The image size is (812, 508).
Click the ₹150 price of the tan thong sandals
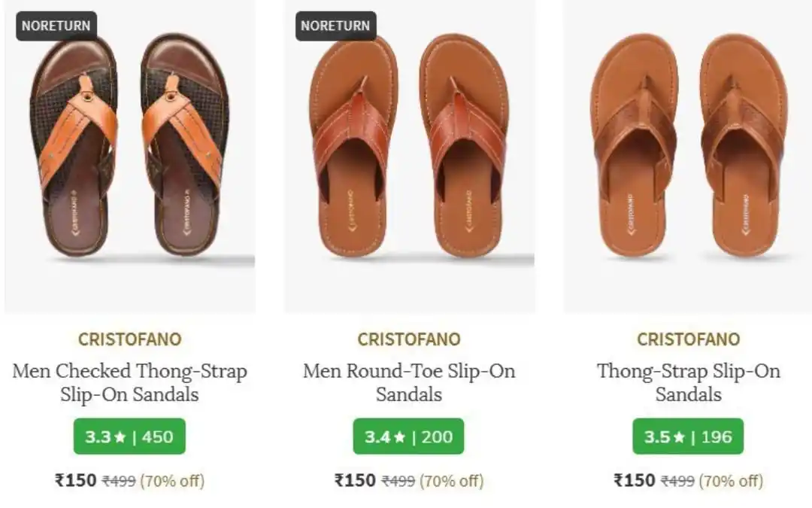coord(635,480)
